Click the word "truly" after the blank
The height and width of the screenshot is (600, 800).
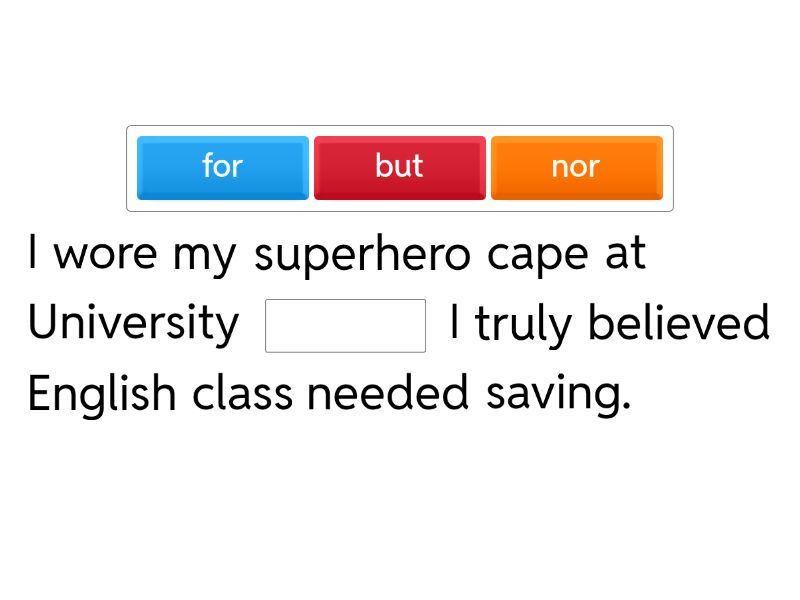(524, 325)
